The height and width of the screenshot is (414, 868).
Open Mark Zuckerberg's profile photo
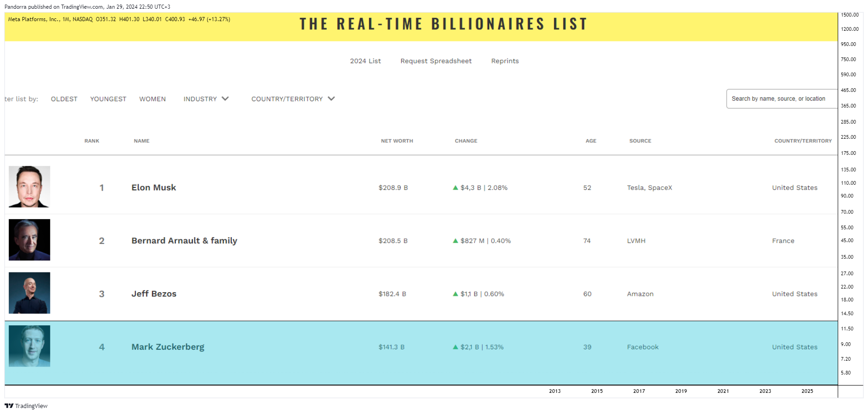(29, 346)
